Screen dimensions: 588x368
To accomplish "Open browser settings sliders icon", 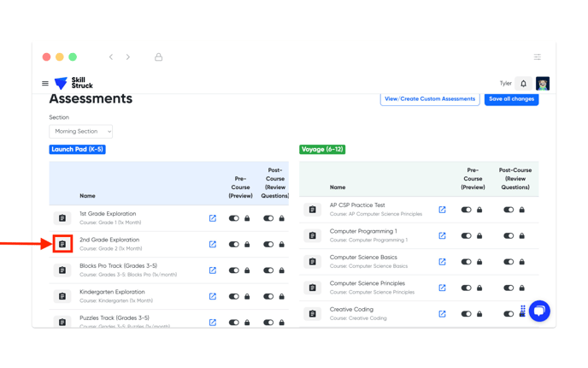I will tap(538, 57).
